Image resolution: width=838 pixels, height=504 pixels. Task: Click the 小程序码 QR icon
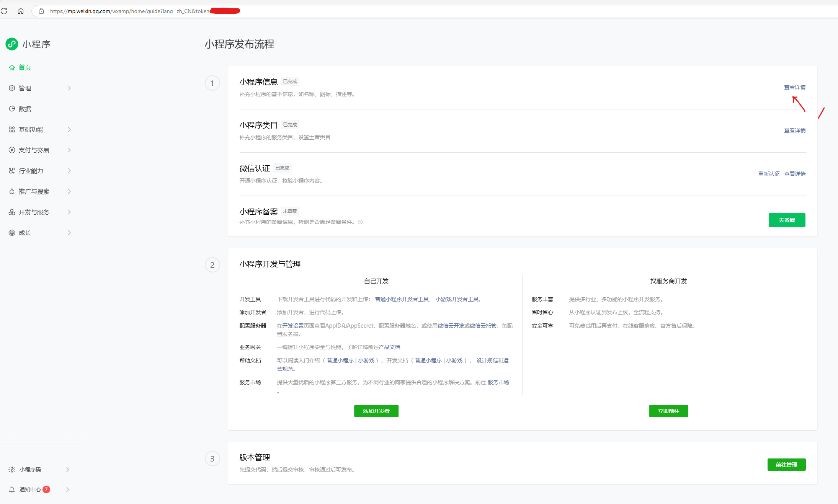[12, 470]
